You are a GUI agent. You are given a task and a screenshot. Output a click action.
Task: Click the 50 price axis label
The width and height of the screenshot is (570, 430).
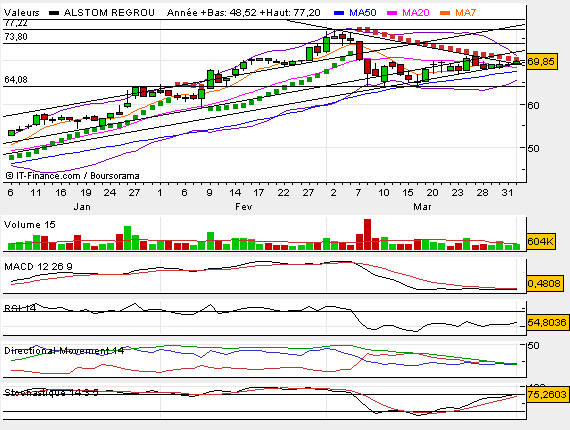[x=534, y=148]
